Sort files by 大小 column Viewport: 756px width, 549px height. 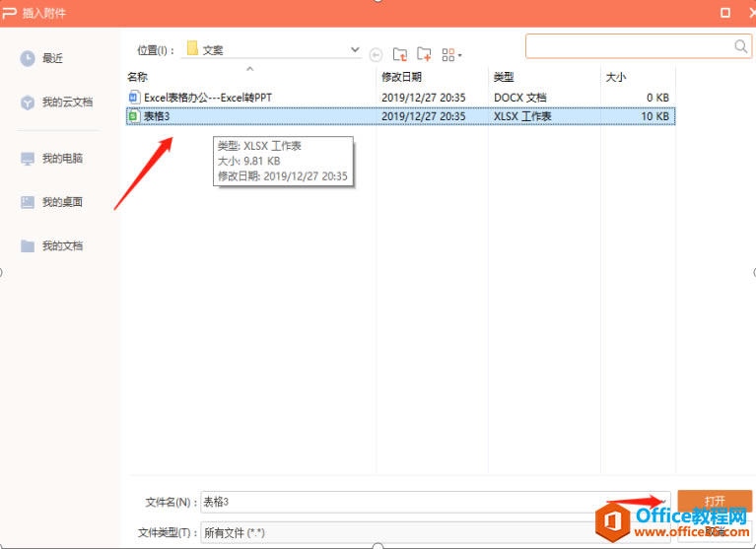point(616,77)
